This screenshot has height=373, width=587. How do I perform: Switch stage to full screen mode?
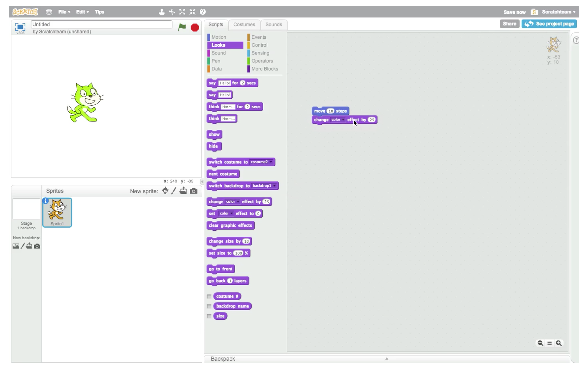coord(20,27)
